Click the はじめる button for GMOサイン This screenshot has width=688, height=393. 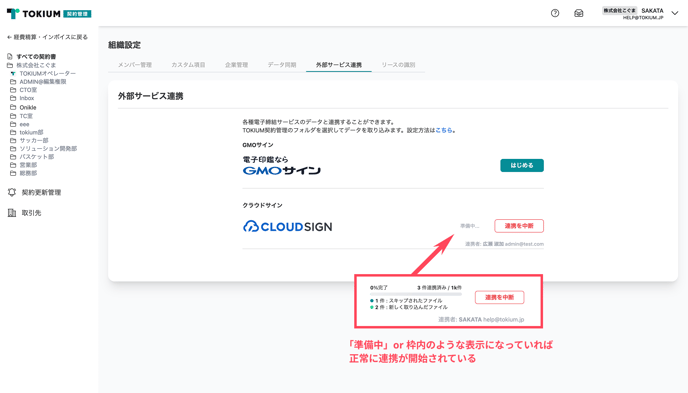click(522, 165)
